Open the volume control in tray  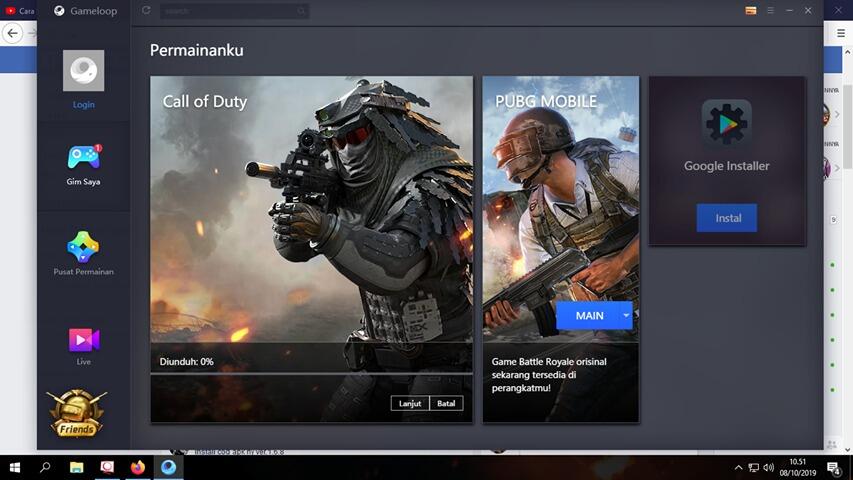(769, 467)
